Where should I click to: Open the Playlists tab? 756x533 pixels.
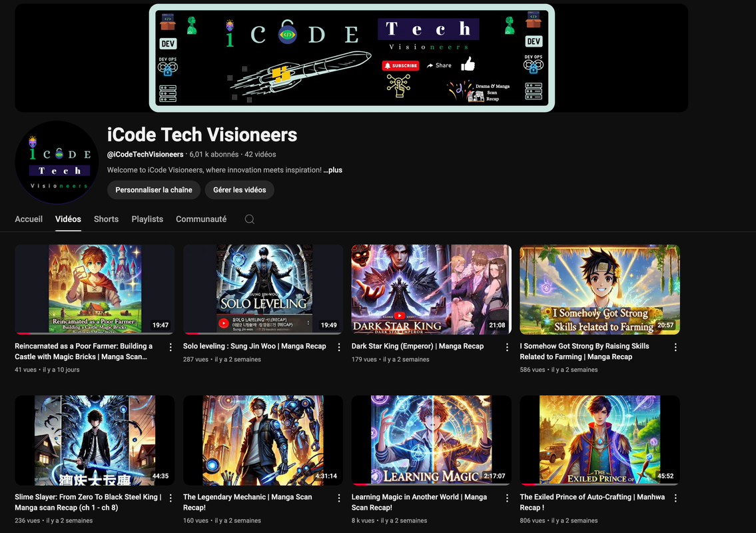pos(147,219)
